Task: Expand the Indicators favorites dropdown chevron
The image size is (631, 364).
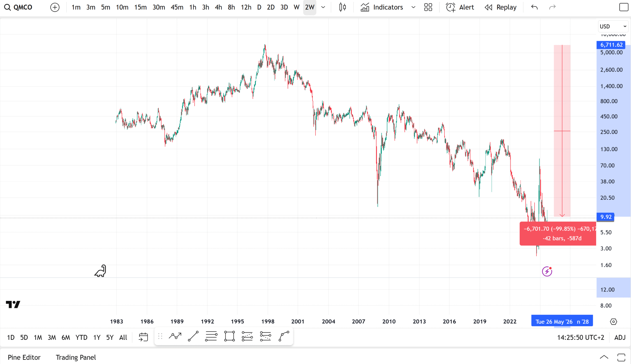Action: point(413,7)
